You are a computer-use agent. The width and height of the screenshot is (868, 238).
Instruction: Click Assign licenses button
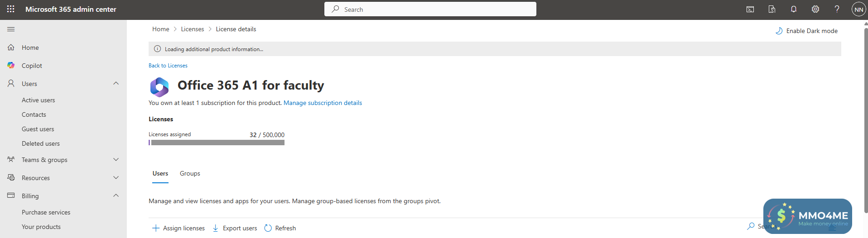click(178, 228)
